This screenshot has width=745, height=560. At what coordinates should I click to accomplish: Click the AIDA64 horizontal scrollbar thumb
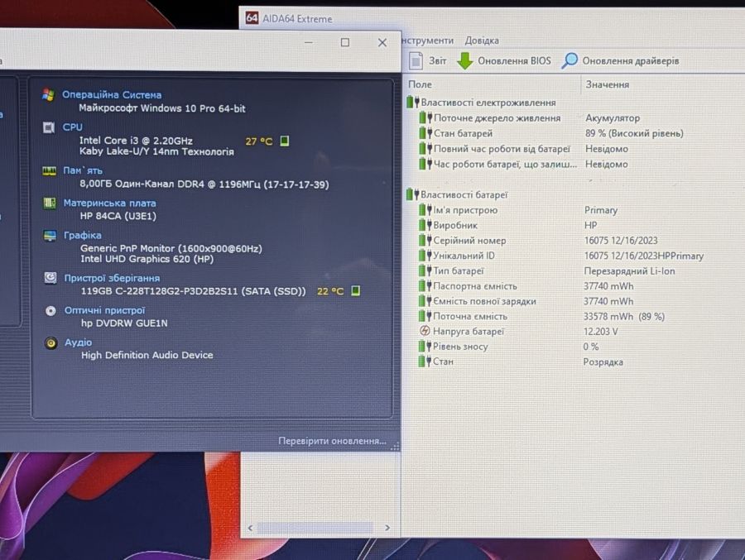click(x=315, y=528)
